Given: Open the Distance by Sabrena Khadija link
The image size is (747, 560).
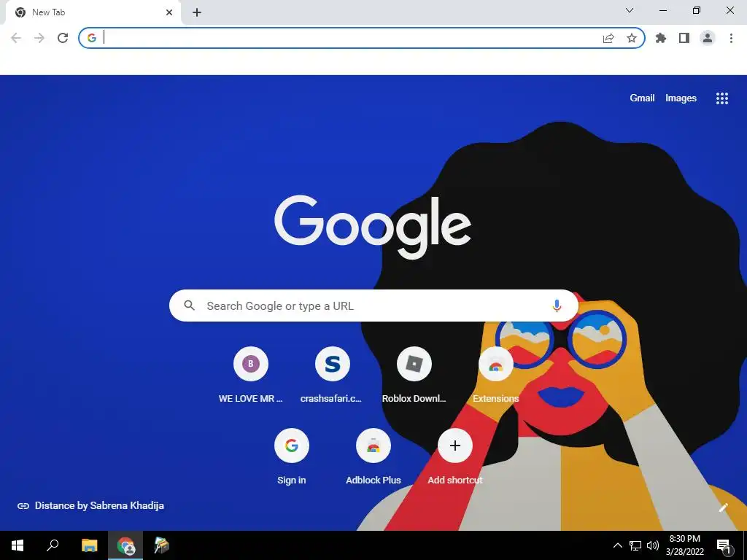Looking at the screenshot, I should (x=90, y=506).
